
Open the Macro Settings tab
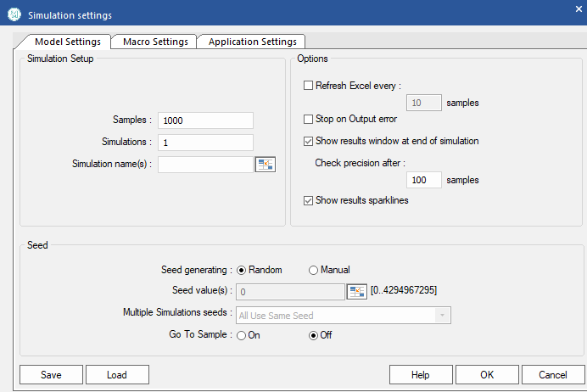click(x=155, y=42)
